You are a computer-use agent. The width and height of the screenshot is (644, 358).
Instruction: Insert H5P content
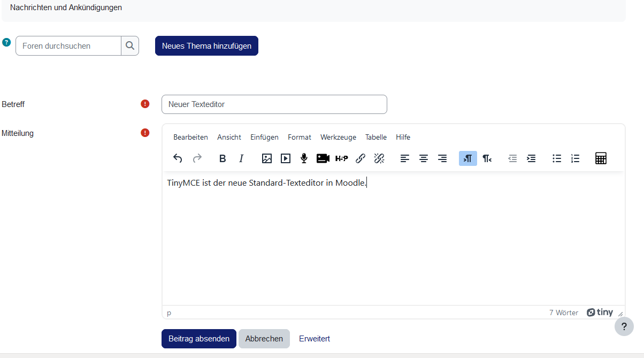(341, 158)
